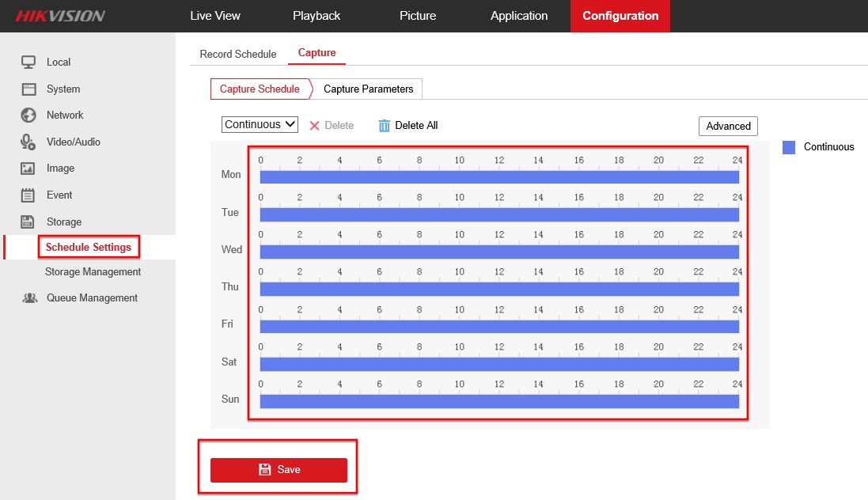Click the Event calendar icon
This screenshot has height=500, width=868.
(28, 195)
